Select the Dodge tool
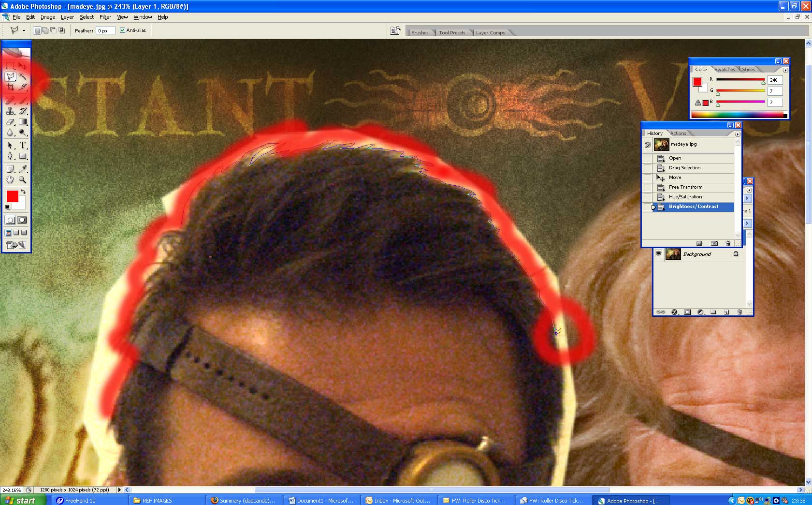Viewport: 812px width, 505px height. point(23,133)
